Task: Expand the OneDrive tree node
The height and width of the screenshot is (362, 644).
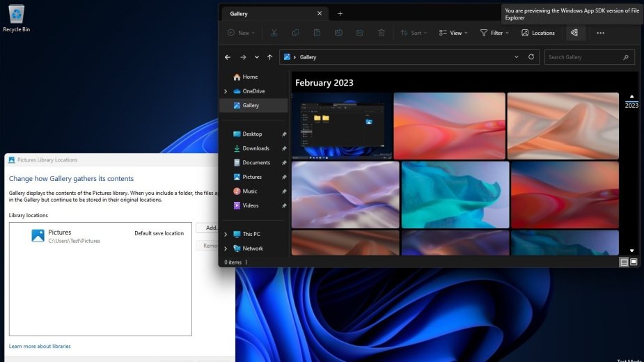Action: [x=226, y=91]
